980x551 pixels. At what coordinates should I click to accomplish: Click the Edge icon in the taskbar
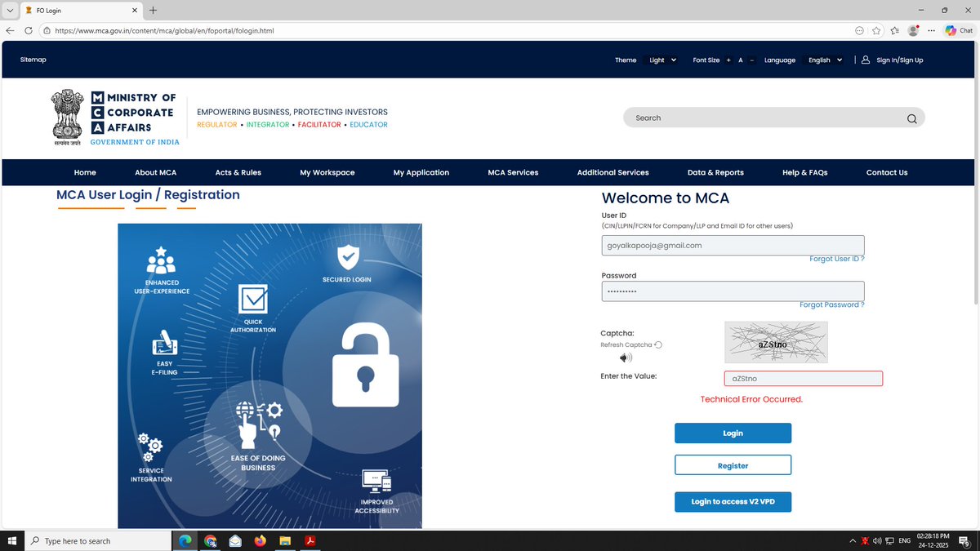(185, 540)
